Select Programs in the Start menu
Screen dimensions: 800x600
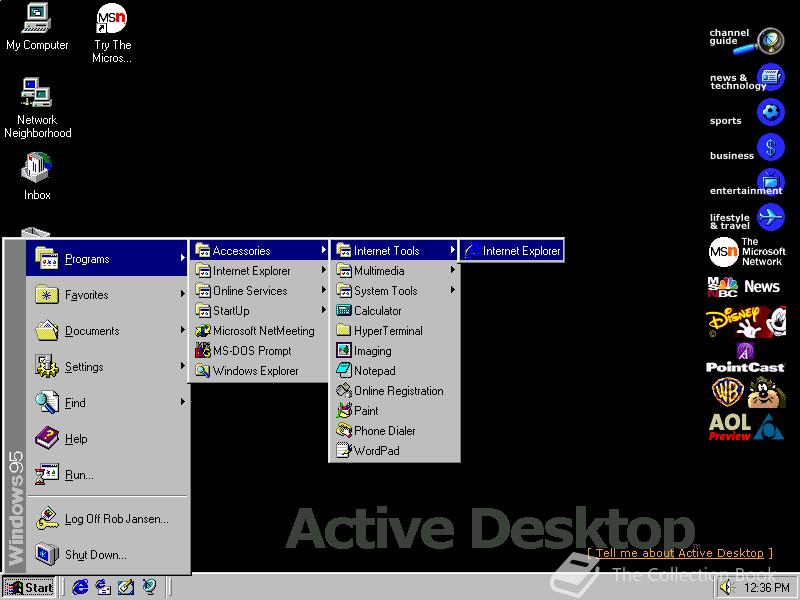click(107, 259)
